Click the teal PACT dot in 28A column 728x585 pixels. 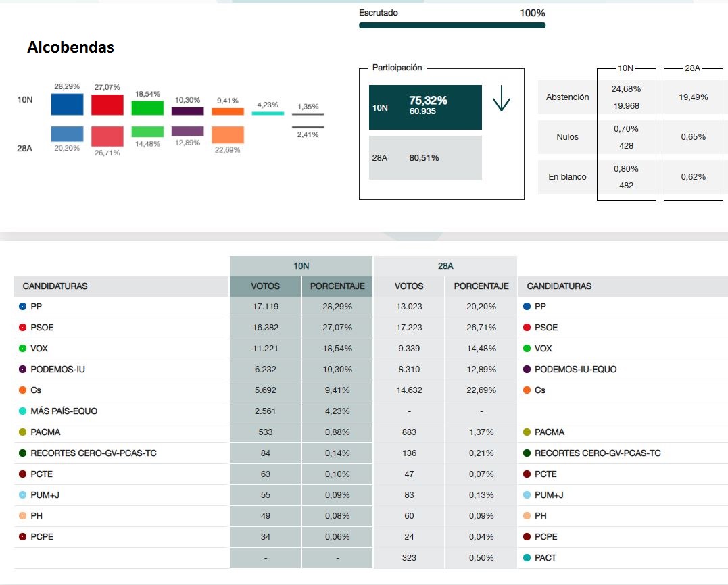(527, 557)
